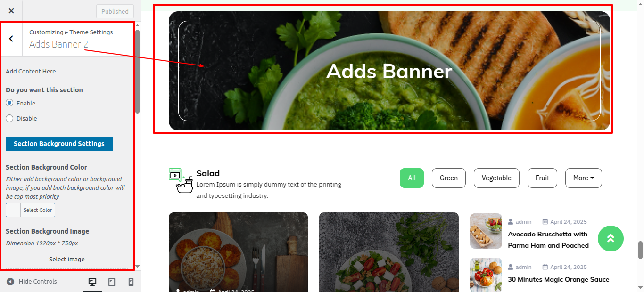Close the Customizer with the X icon
The height and width of the screenshot is (292, 644).
11,11
